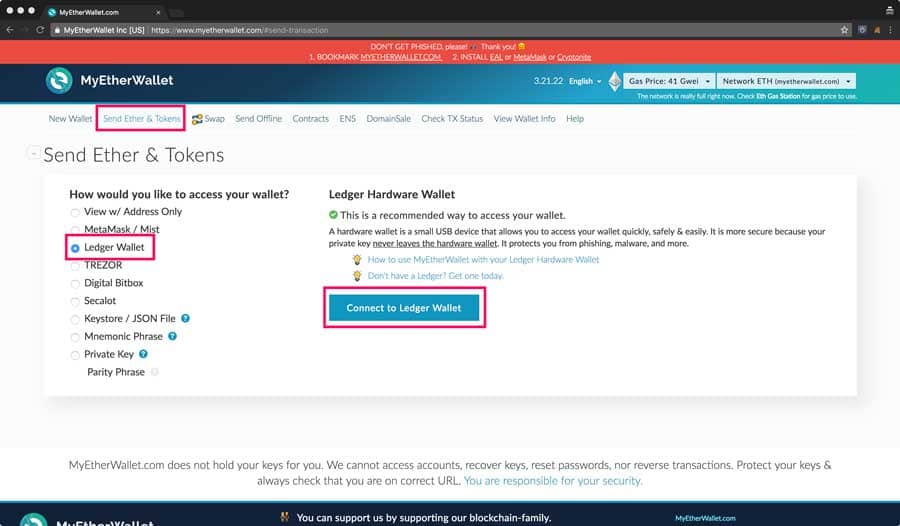Click Cryptonite link in red banner
The width and height of the screenshot is (900, 526).
coord(574,57)
